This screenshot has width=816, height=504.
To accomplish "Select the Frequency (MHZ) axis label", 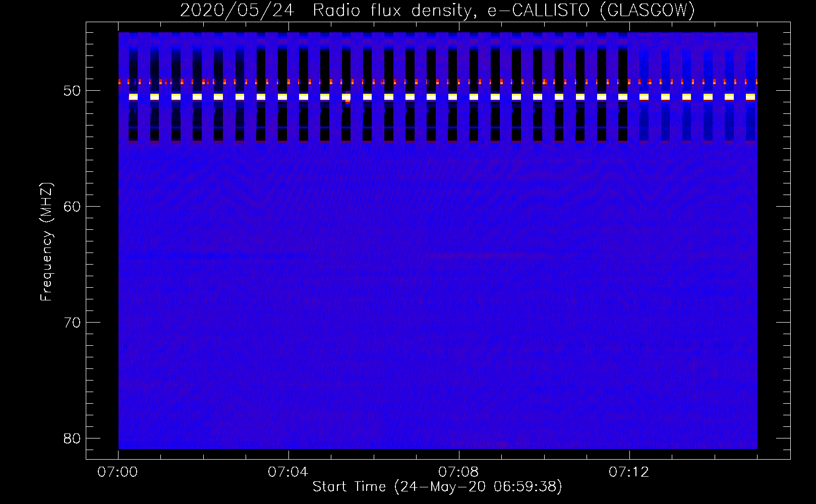I will [x=46, y=242].
